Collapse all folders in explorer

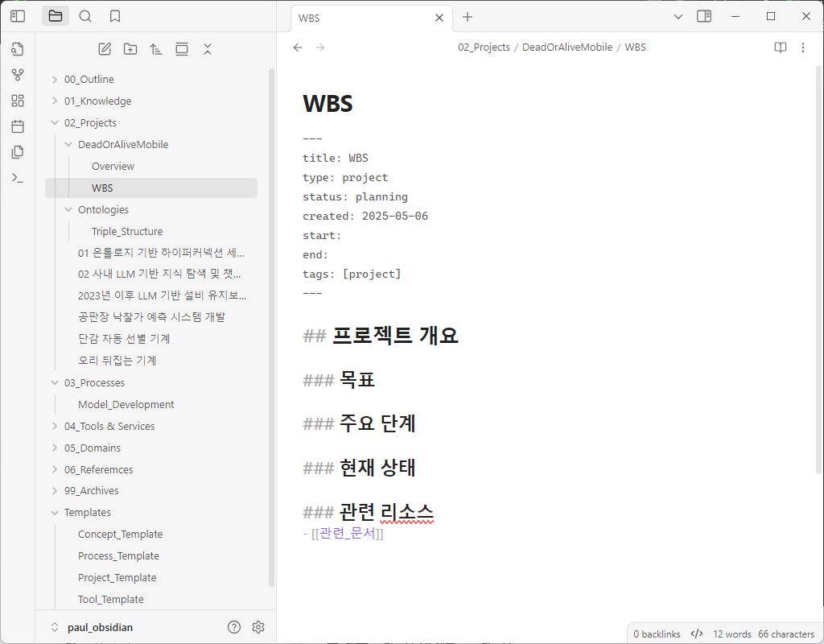(x=208, y=49)
